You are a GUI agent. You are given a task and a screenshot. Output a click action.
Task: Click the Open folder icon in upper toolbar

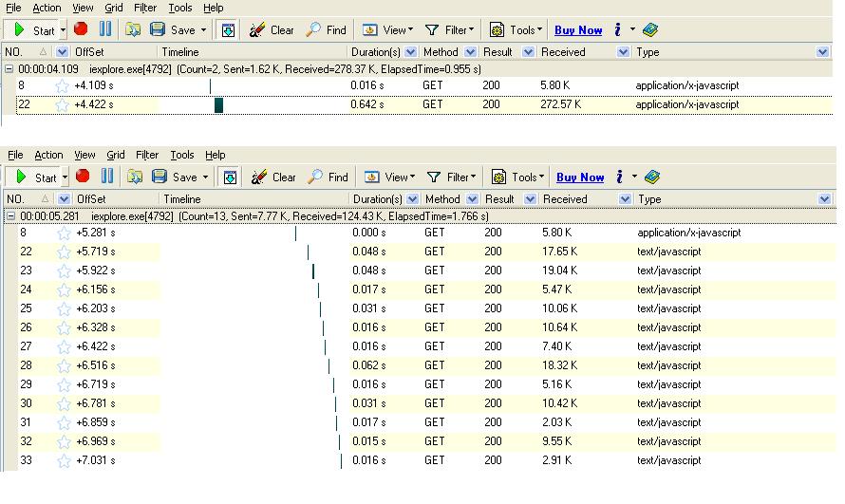click(x=134, y=29)
